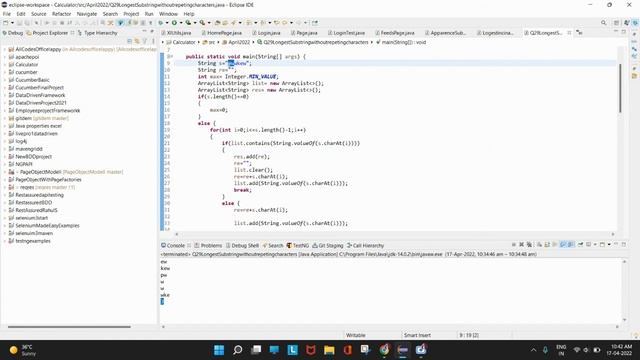This screenshot has height=360, width=640.
Task: Switch to the Git Staging tab
Action: 328,245
